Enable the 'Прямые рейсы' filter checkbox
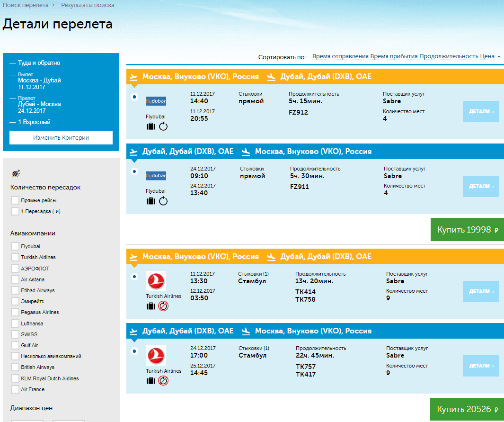This screenshot has height=422, width=504. (x=15, y=200)
